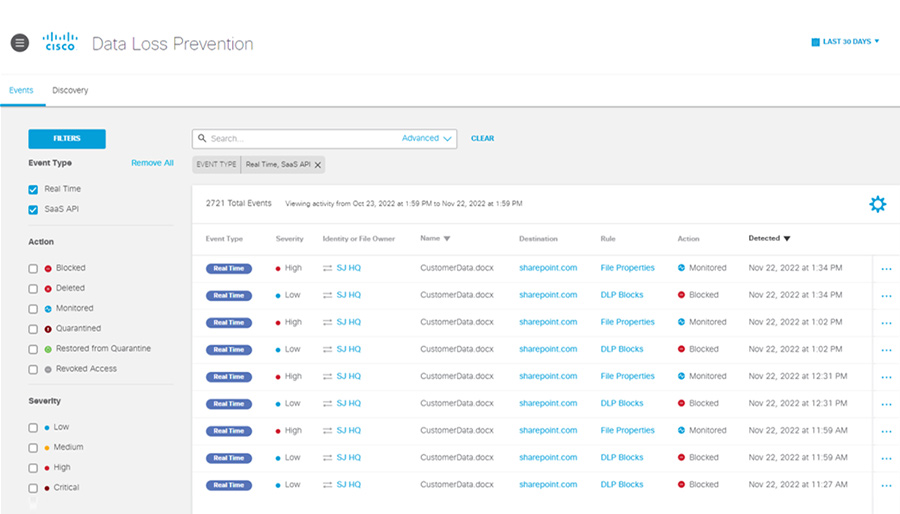The width and height of the screenshot is (900, 514).
Task: Check the Critical severity filter
Action: 33,488
